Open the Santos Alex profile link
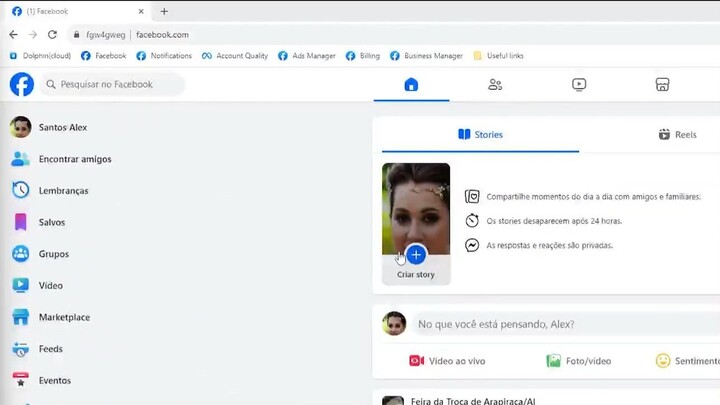 click(x=63, y=127)
